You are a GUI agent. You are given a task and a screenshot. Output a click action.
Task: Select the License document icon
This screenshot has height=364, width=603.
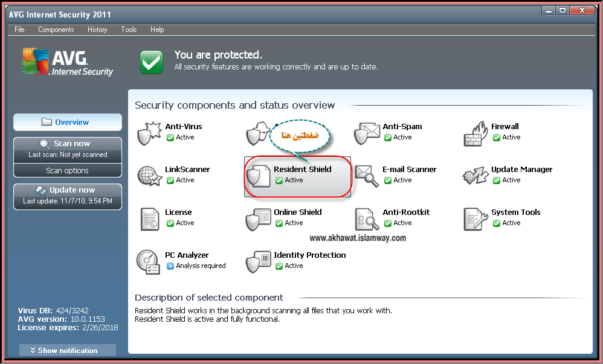pos(150,219)
